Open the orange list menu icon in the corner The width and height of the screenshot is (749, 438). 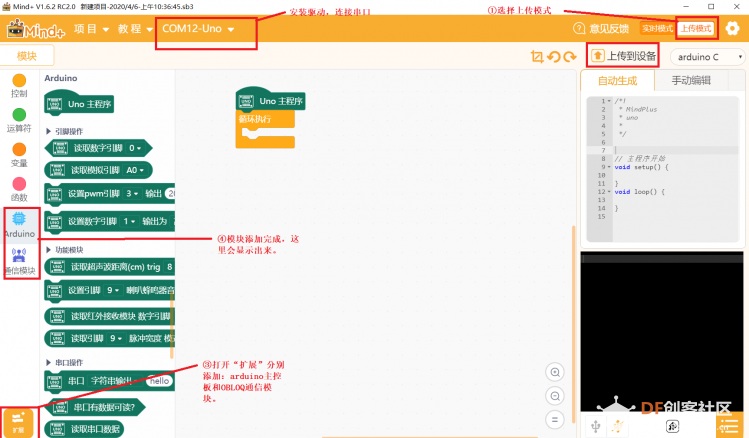pyautogui.click(x=729, y=425)
